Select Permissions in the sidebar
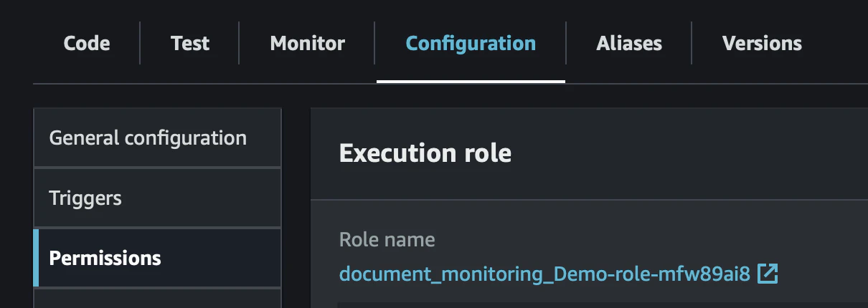 tap(157, 258)
